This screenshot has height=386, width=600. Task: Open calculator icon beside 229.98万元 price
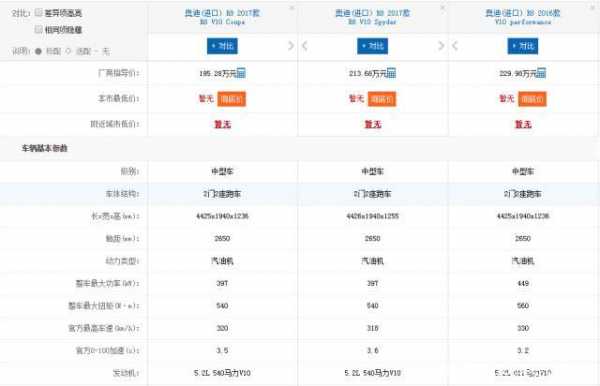541,72
